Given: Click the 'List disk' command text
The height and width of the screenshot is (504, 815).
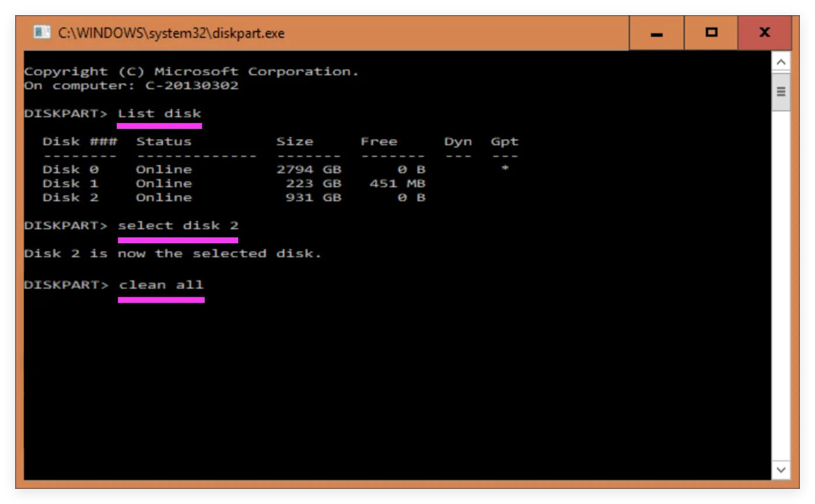Looking at the screenshot, I should tap(159, 113).
